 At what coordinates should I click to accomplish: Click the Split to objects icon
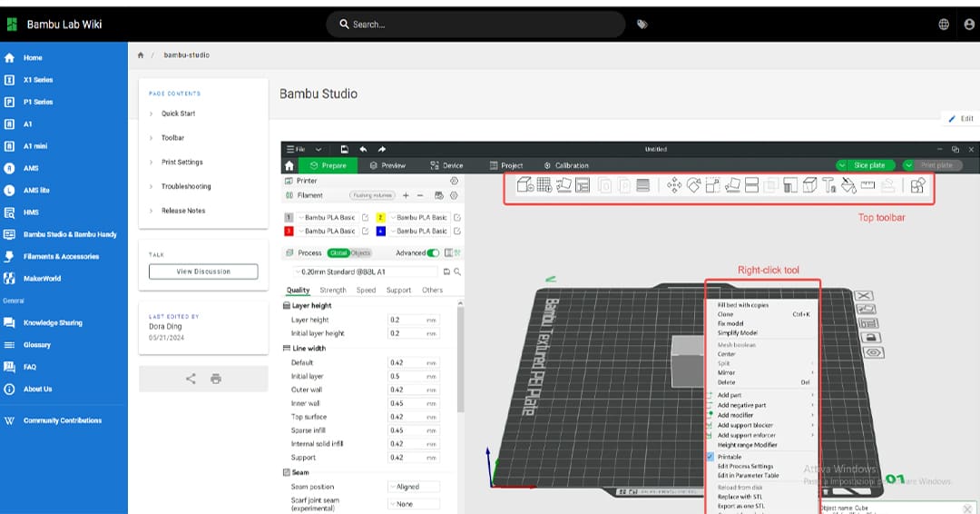604,185
